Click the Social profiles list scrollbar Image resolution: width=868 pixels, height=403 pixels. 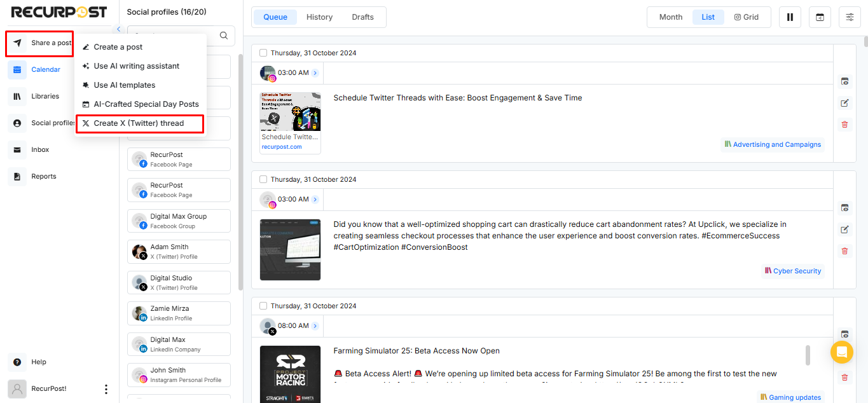(x=240, y=172)
